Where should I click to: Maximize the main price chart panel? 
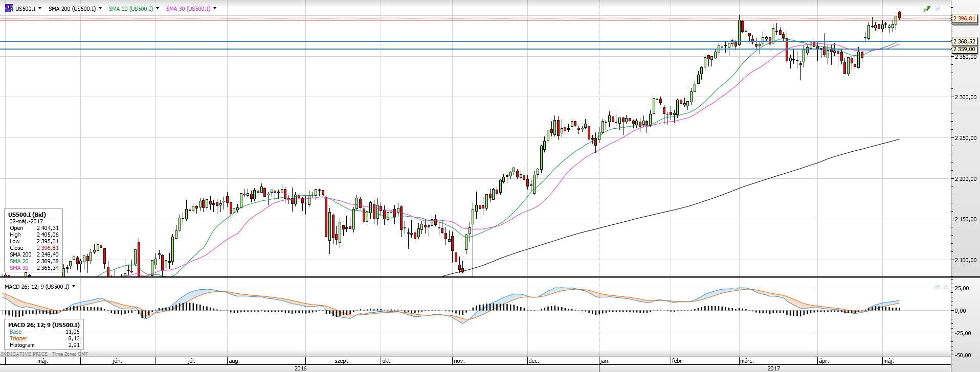point(938,9)
